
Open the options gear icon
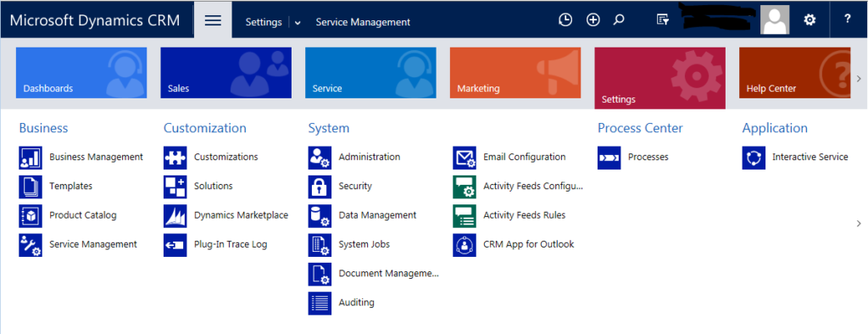coord(810,20)
